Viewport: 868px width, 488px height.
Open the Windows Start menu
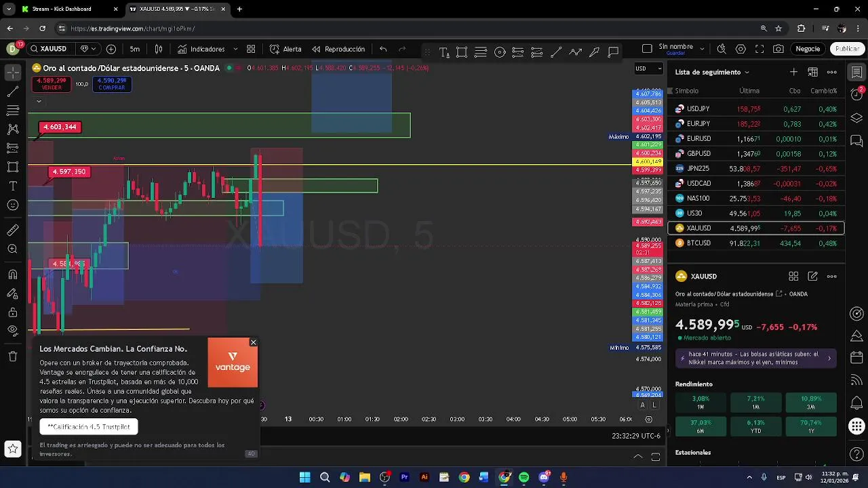[304, 477]
